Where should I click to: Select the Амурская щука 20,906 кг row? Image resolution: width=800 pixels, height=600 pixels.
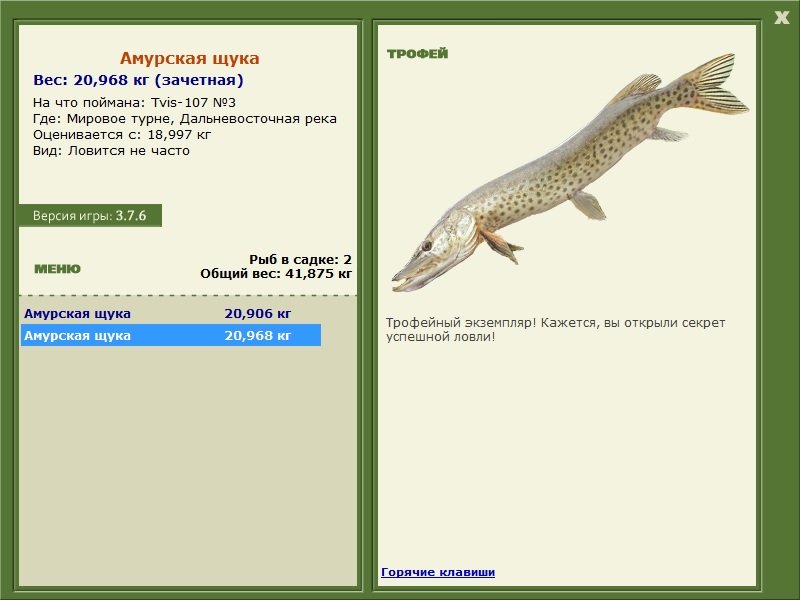click(x=171, y=313)
